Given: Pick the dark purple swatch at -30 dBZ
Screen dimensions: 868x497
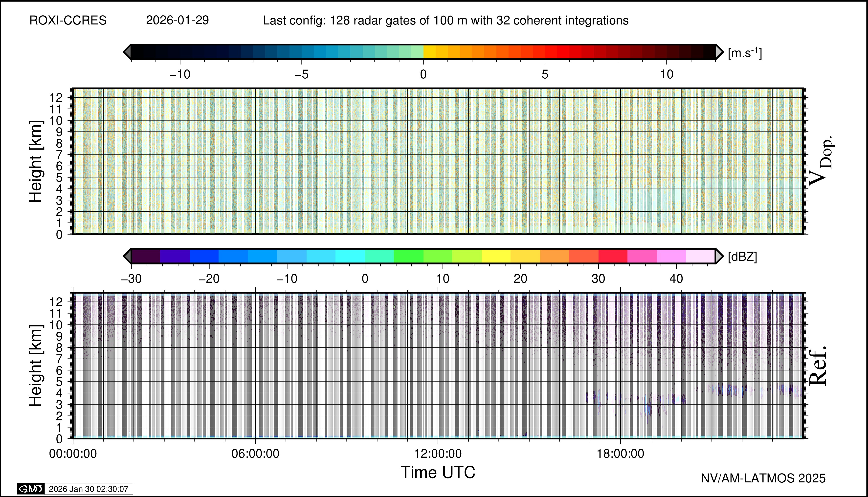Looking at the screenshot, I should click(x=146, y=256).
